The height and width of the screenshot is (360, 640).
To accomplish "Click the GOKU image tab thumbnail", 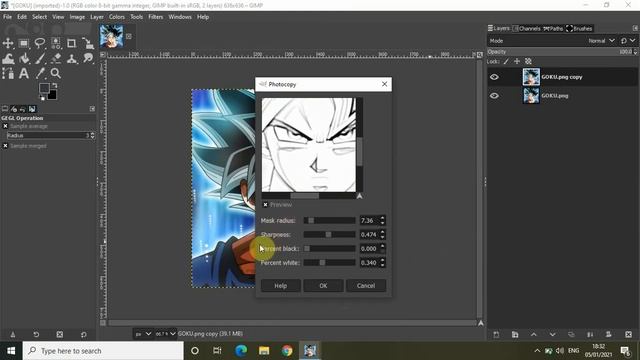I will (111, 36).
